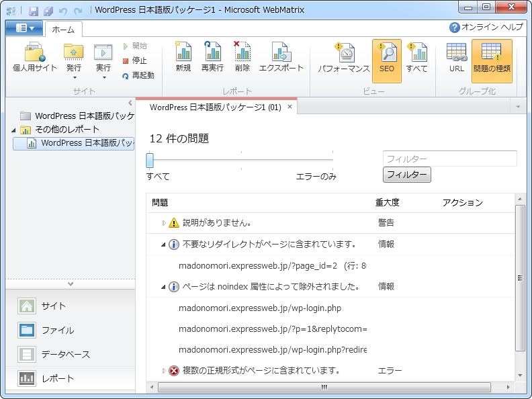Click the Undo icon in title bar

[x=62, y=11]
